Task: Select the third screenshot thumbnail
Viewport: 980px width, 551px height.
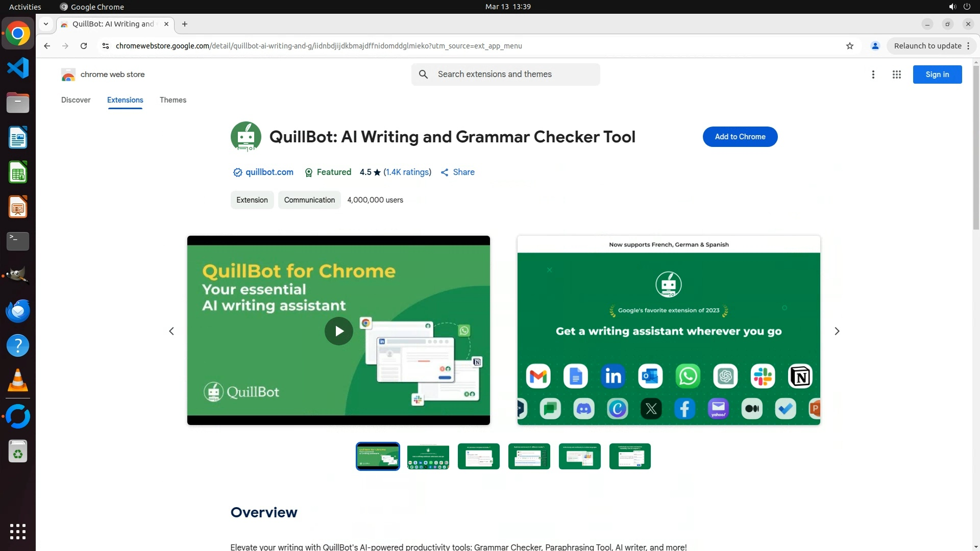Action: [x=478, y=456]
